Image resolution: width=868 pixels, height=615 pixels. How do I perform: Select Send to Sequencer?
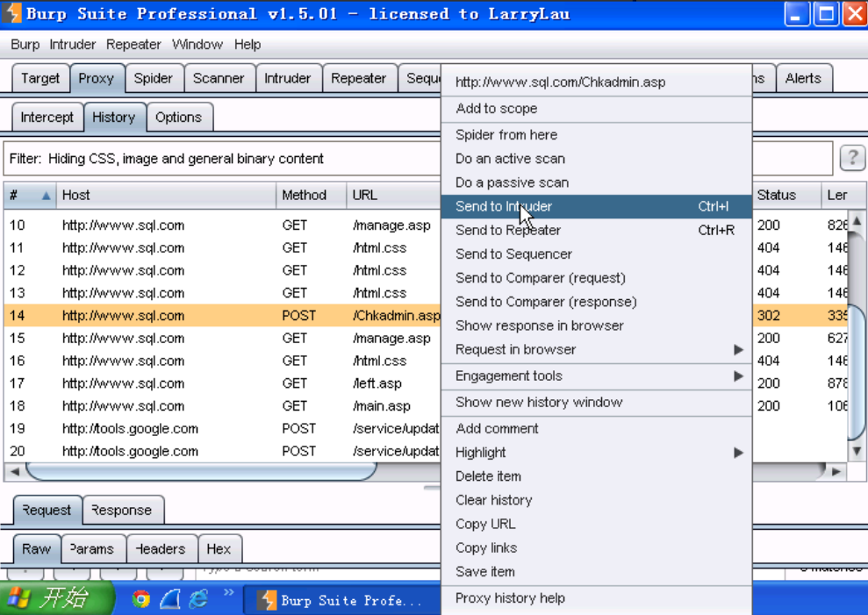pyautogui.click(x=596, y=254)
